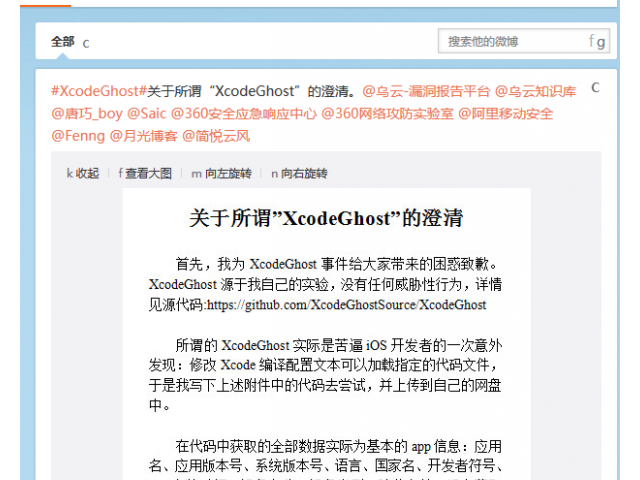
Task: Visit the @月光博客 mention
Action: 144,136
